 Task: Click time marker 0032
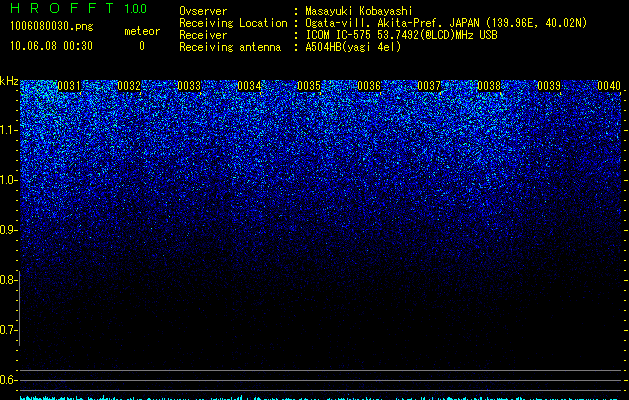coord(129,86)
